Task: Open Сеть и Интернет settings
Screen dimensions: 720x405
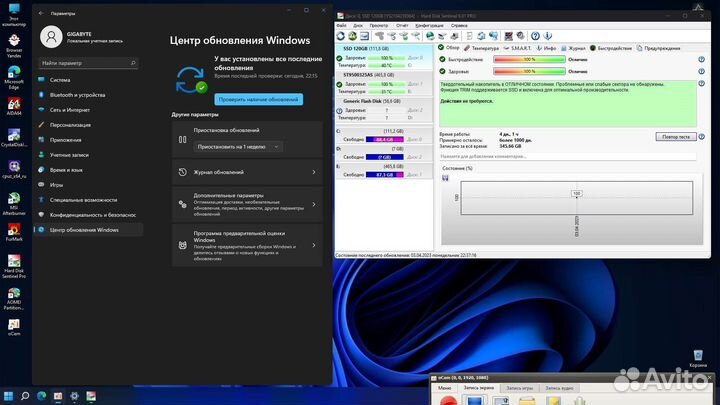Action: (89, 110)
